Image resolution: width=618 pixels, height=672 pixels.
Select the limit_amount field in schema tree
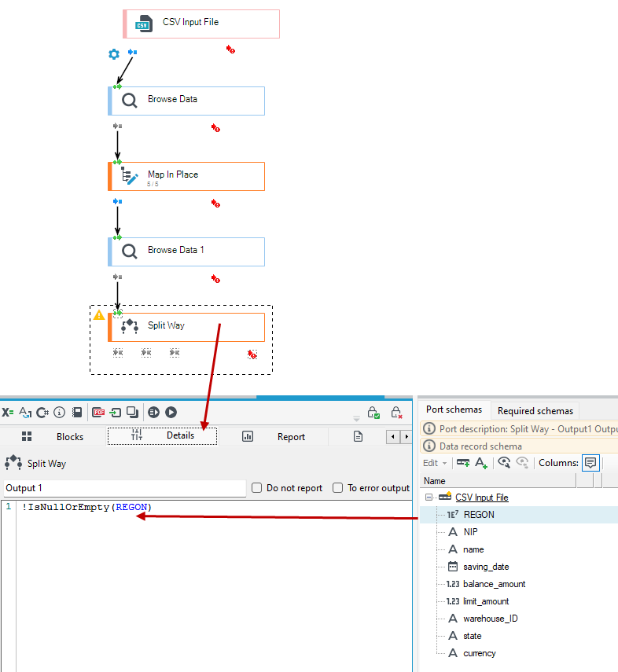pyautogui.click(x=518, y=601)
